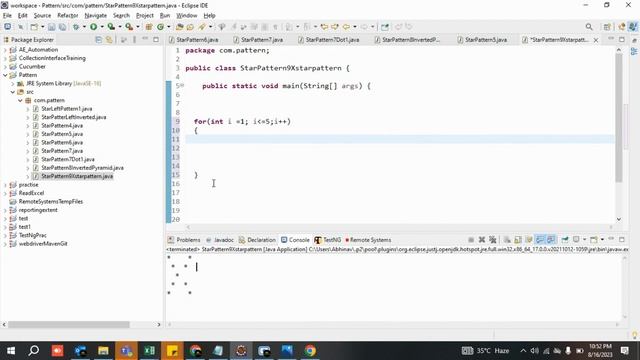This screenshot has width=640, height=360.
Task: Click the Debug bug icon in toolbar
Action: tap(76, 27)
